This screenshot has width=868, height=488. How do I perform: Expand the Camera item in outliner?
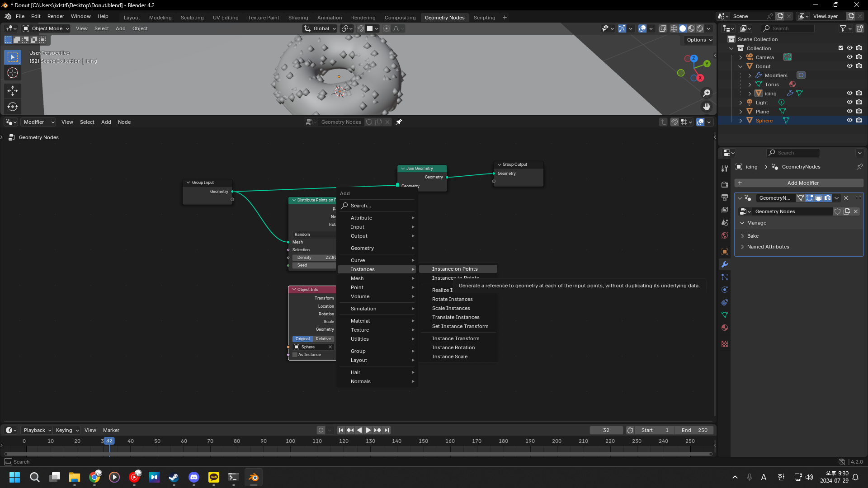point(741,57)
